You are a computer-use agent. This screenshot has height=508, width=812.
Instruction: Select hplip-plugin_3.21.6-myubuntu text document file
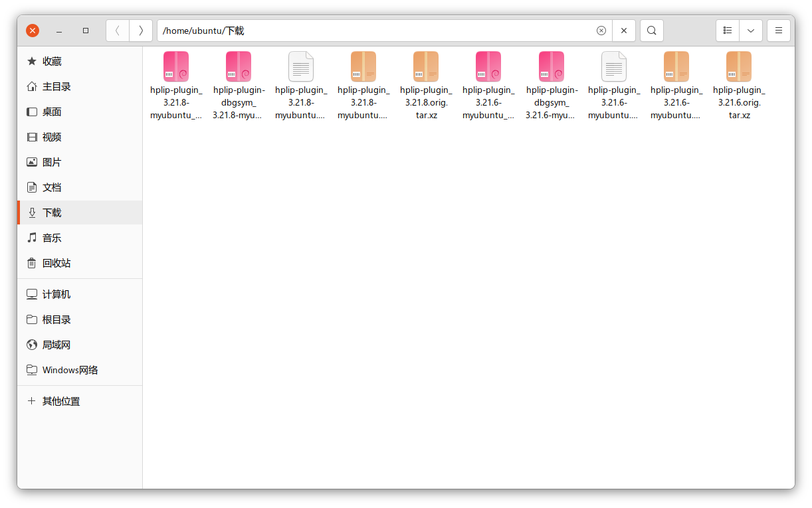pyautogui.click(x=614, y=86)
